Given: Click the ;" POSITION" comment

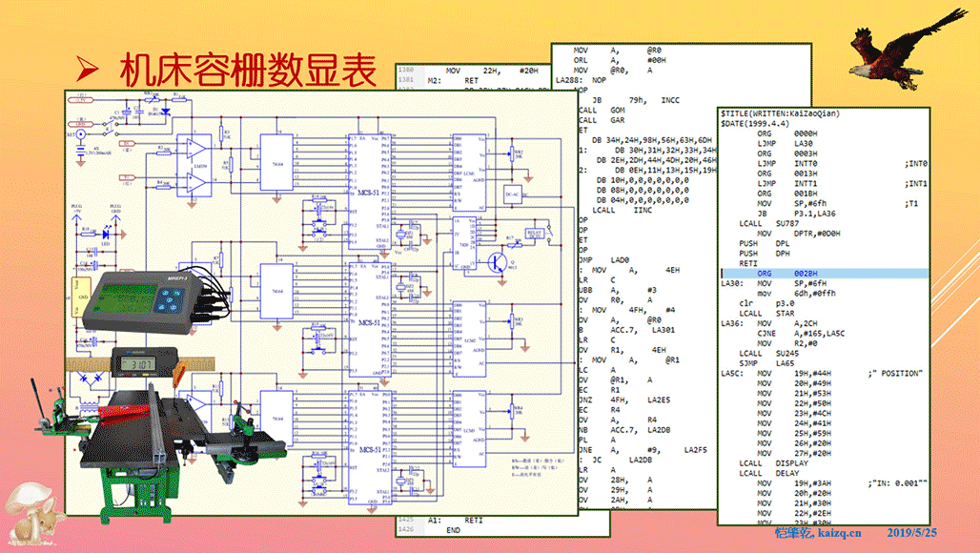Looking at the screenshot, I should 895,374.
